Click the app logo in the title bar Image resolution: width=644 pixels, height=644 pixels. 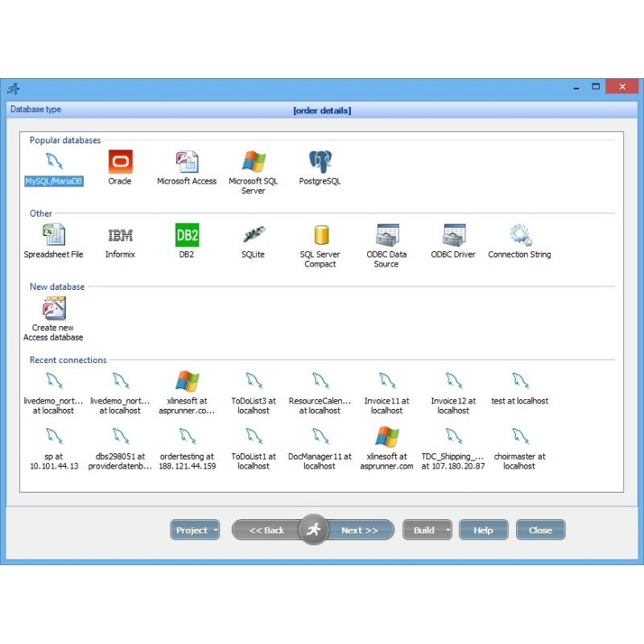coord(14,89)
